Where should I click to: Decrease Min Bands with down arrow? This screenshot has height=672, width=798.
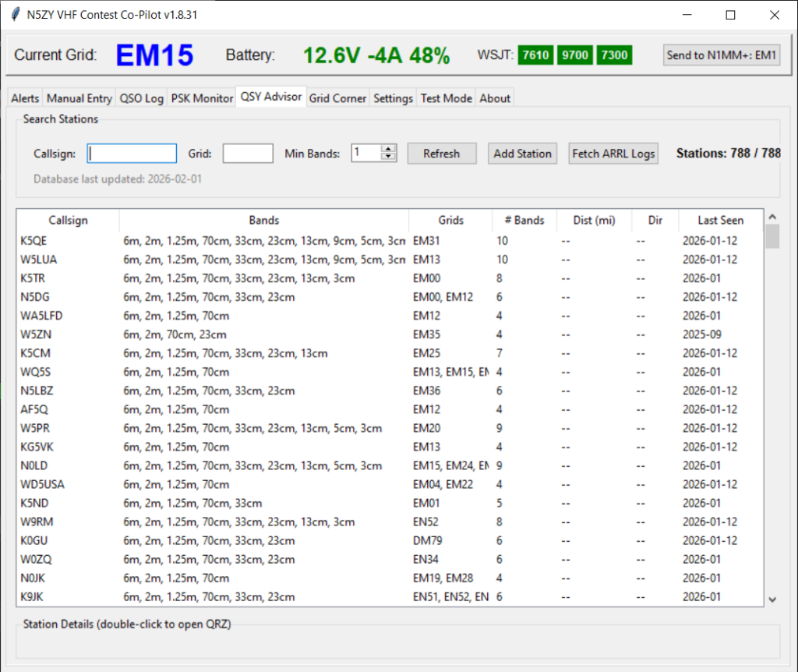[x=388, y=157]
